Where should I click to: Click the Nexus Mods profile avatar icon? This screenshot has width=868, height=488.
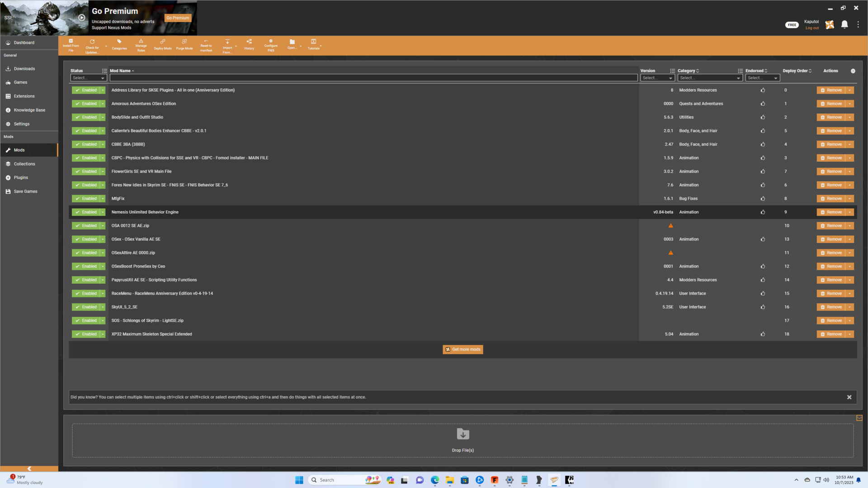click(x=830, y=25)
